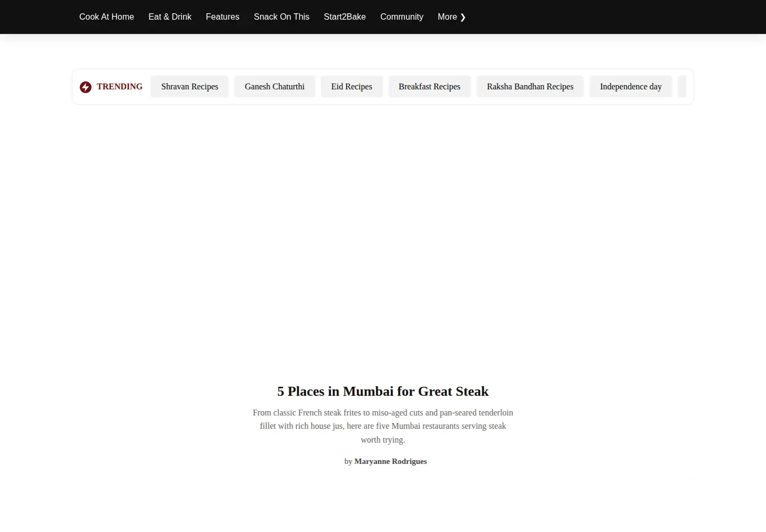Open the Snack On This menu item
The height and width of the screenshot is (532, 766).
coord(281,17)
